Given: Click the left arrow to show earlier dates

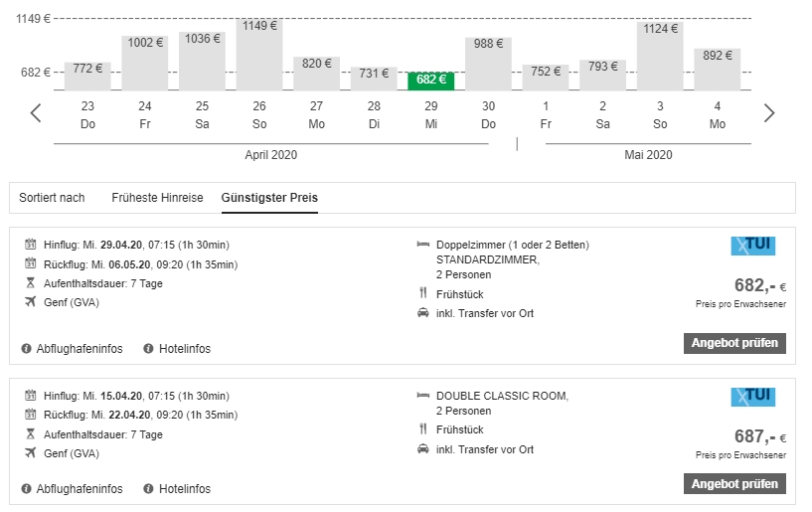Looking at the screenshot, I should click(x=36, y=113).
